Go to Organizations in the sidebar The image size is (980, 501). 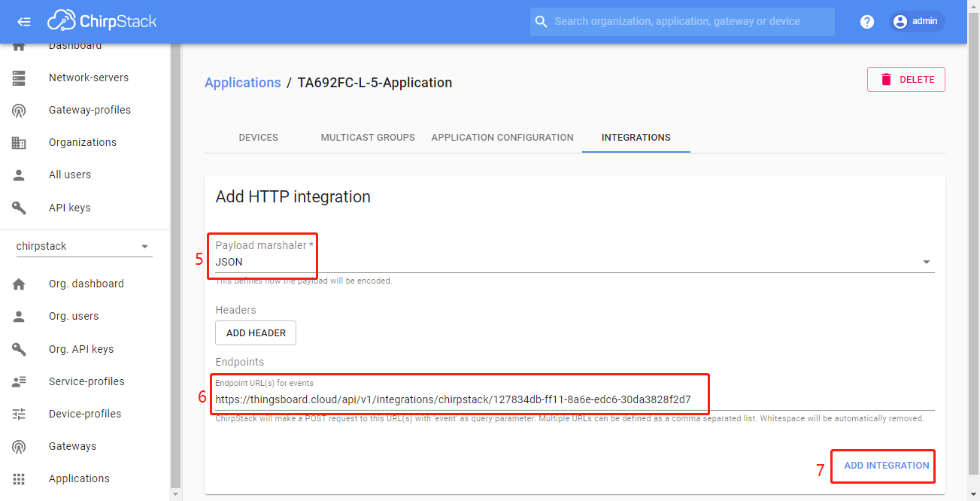[x=83, y=142]
